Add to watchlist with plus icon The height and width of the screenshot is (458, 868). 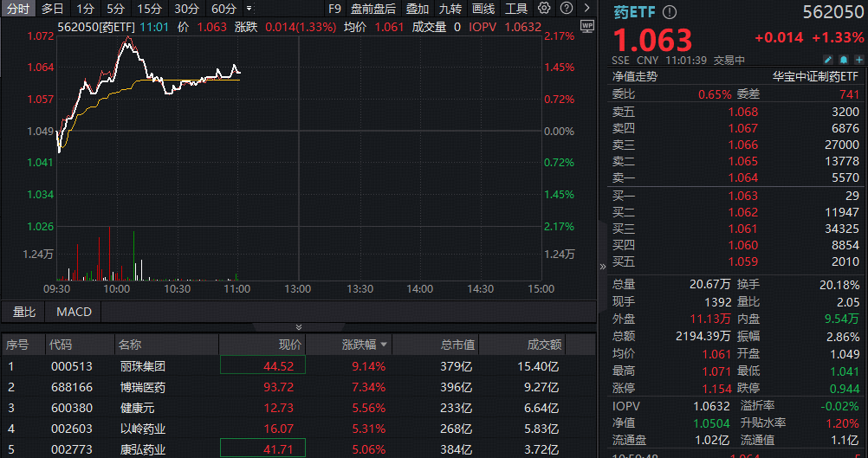pos(857,60)
